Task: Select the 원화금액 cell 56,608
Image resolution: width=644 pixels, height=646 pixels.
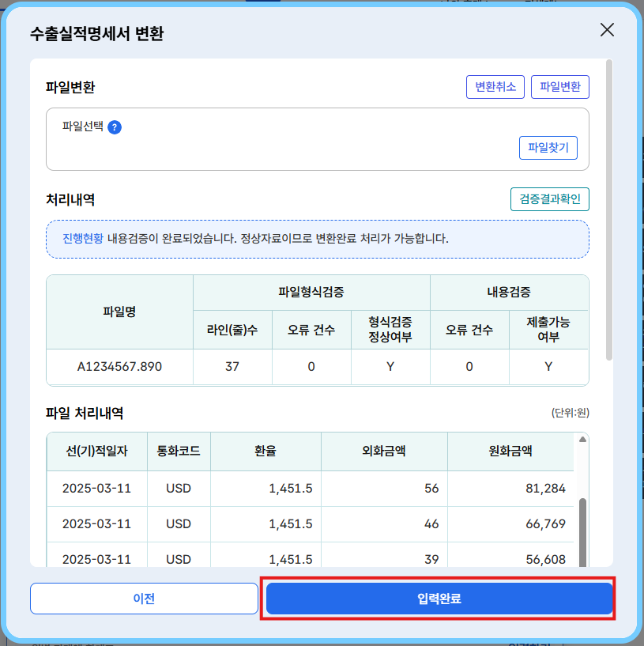Action: [510, 555]
